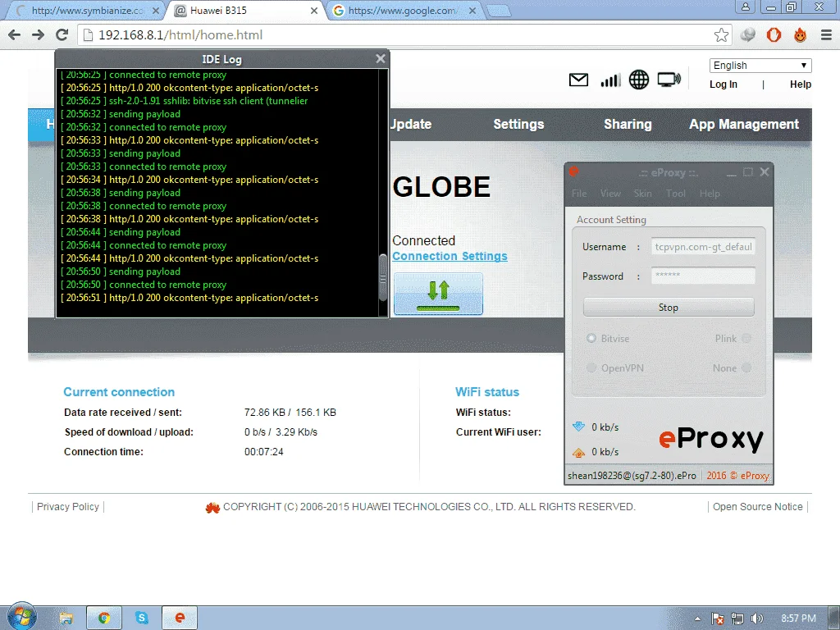This screenshot has width=840, height=630.
Task: Open Skype from the taskbar
Action: coord(142,619)
